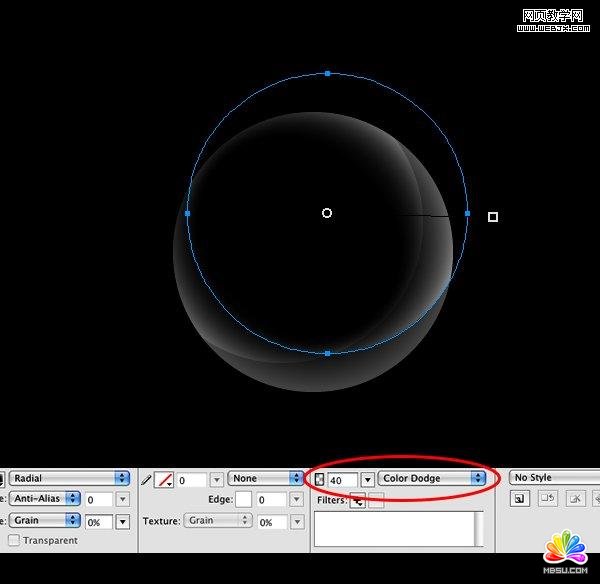Select the top selection handle of the circle
The width and height of the screenshot is (600, 584).
tap(327, 73)
